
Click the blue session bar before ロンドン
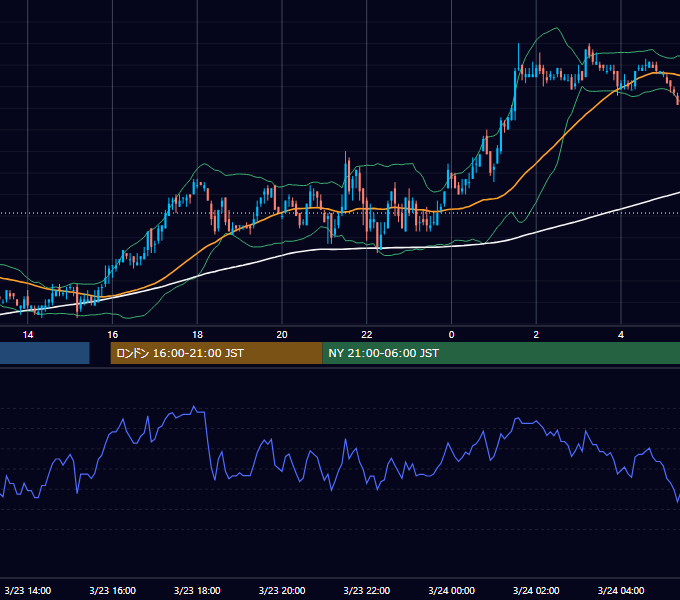pyautogui.click(x=45, y=353)
